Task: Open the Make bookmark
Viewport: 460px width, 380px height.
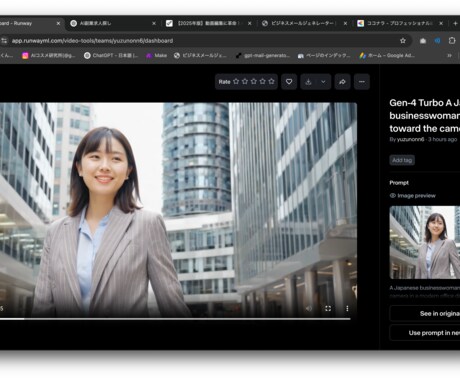Action: (x=156, y=55)
